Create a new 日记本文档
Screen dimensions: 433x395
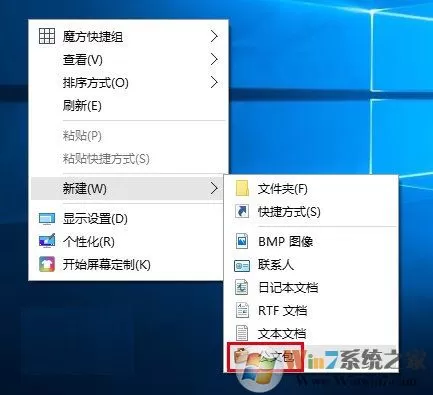[311, 287]
